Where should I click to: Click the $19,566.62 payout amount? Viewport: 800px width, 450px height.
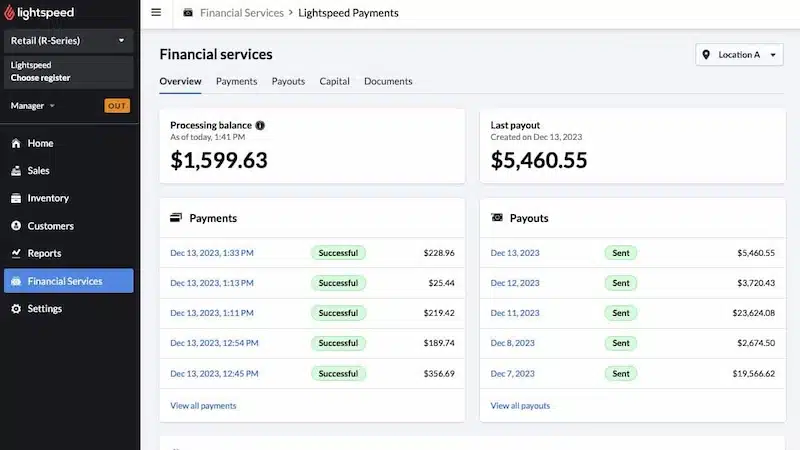[754, 373]
